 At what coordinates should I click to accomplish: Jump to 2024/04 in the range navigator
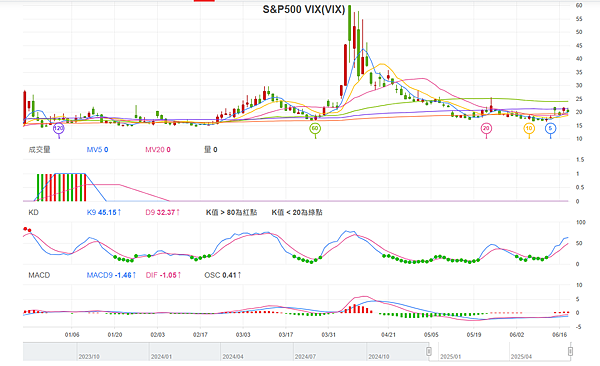coord(233,356)
